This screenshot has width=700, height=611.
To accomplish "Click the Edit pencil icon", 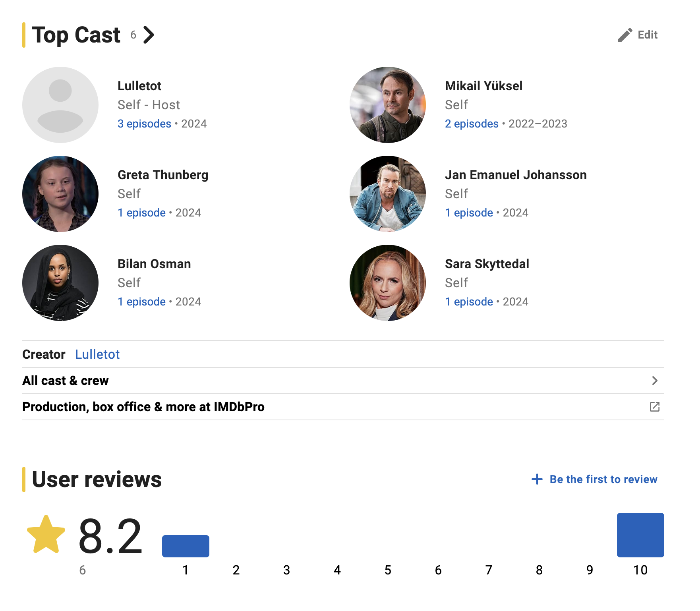I will click(x=625, y=35).
